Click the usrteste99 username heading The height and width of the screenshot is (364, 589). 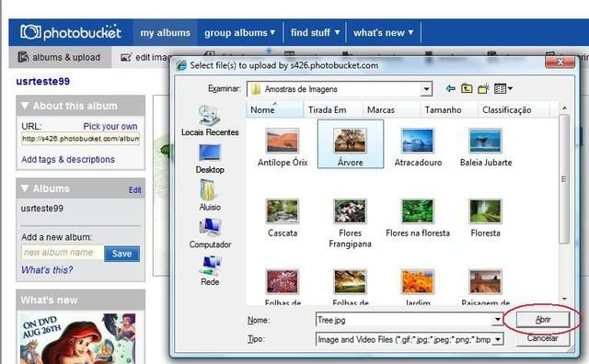click(x=43, y=81)
